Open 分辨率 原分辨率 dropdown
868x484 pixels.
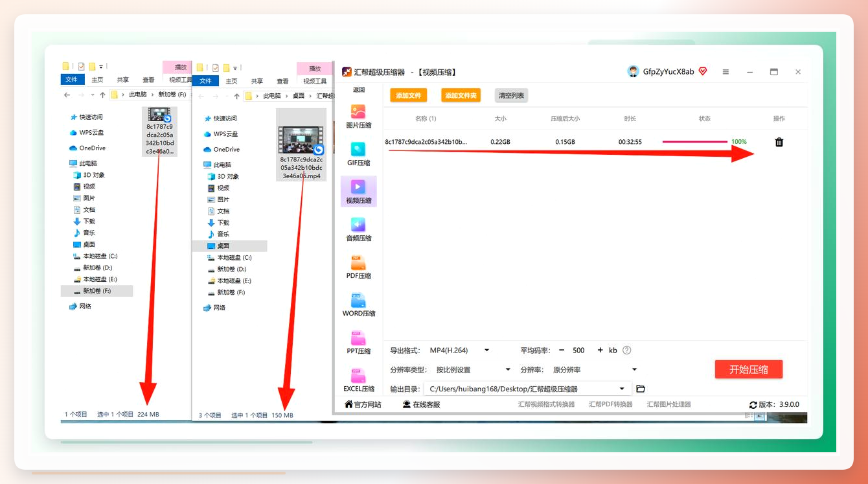[x=595, y=369]
